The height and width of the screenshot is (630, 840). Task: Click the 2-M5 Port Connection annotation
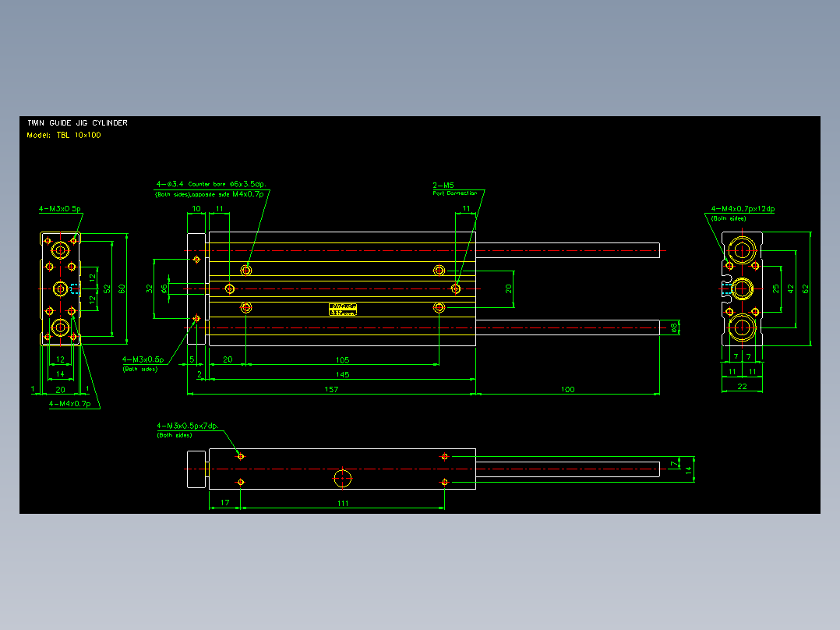pos(454,189)
